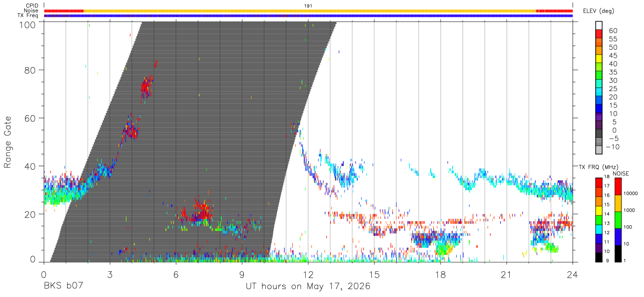Click the Noise row label
Image resolution: width=644 pixels, height=297 pixels.
click(31, 10)
